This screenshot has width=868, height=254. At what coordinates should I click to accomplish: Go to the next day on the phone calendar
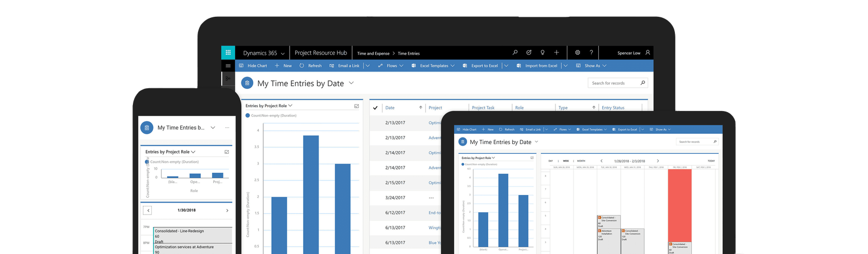[x=227, y=210]
